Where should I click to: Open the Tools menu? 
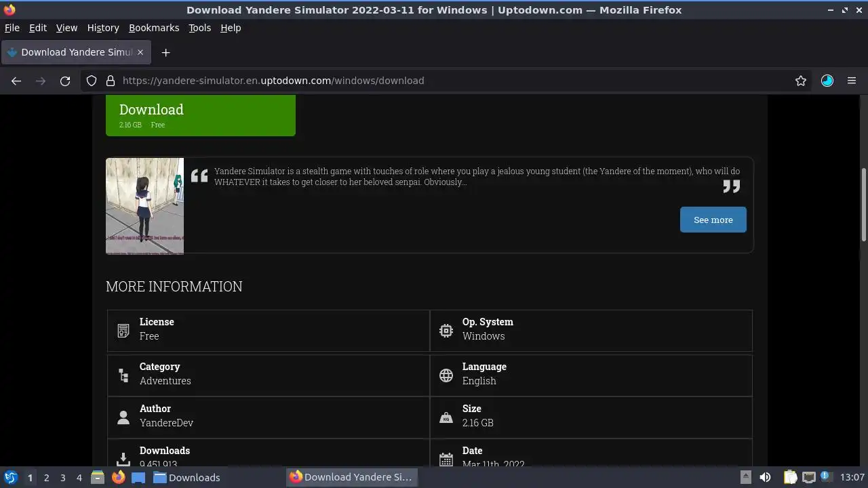tap(199, 28)
